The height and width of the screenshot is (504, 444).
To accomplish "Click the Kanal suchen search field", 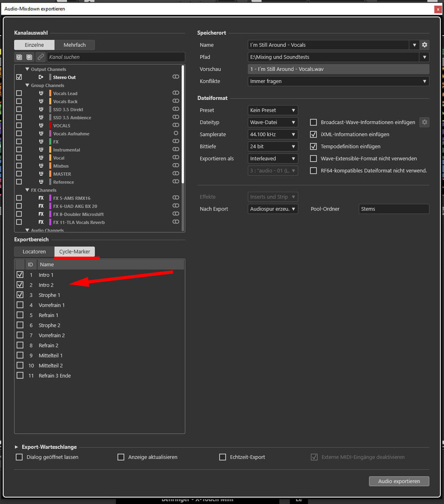I will click(116, 57).
